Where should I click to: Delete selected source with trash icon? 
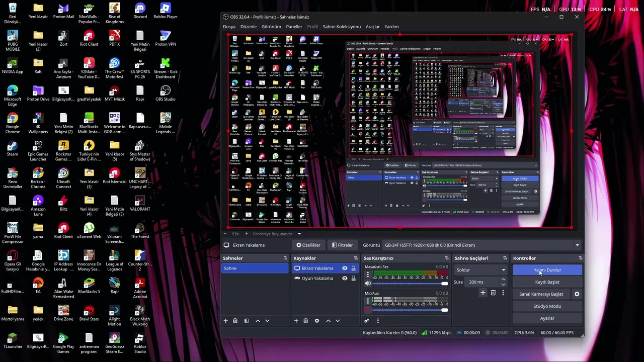pos(305,321)
